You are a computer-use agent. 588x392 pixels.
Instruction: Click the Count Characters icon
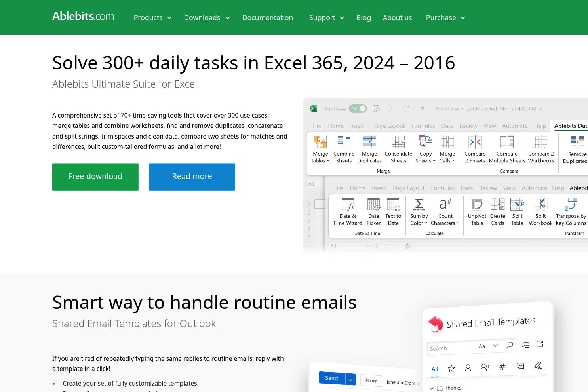point(445,204)
